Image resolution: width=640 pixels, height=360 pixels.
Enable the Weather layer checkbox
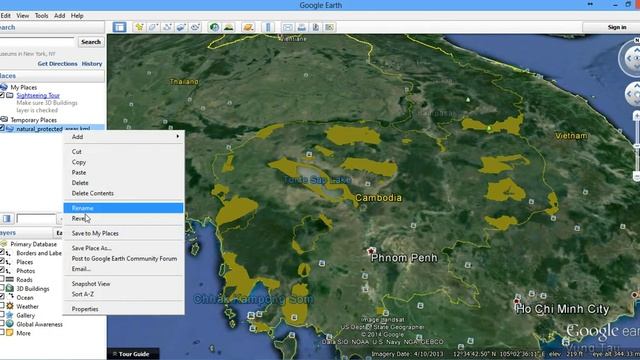point(2,306)
